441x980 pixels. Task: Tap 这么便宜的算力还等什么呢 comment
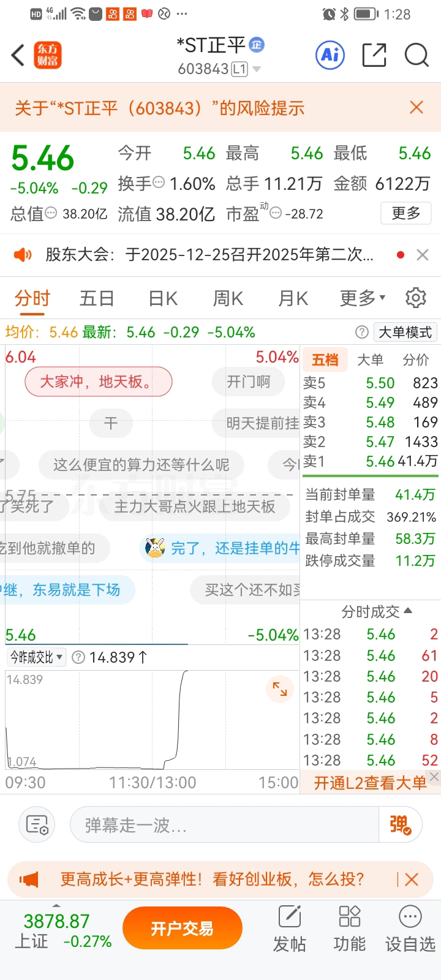(141, 465)
